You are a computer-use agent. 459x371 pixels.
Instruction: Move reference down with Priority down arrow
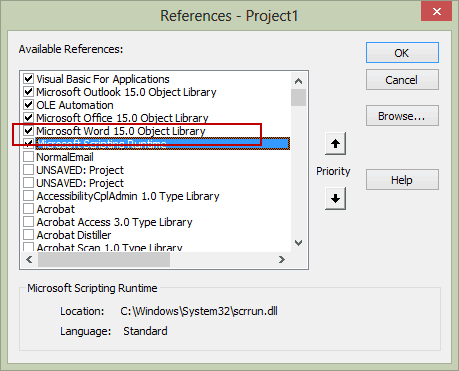point(335,199)
